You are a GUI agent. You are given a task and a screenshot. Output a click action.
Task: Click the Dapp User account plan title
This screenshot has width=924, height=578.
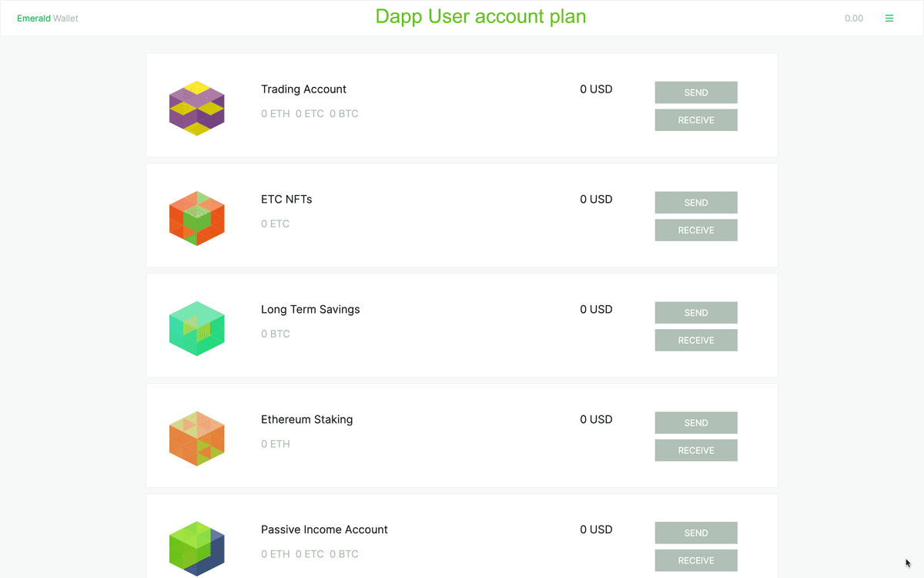tap(480, 16)
